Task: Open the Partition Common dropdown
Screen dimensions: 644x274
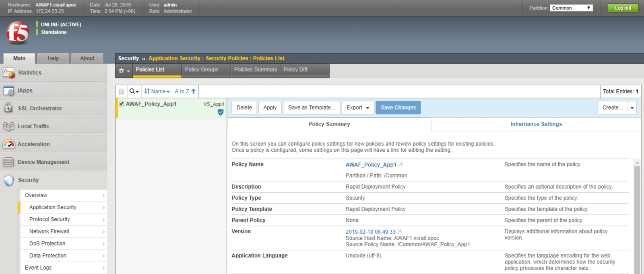Action: click(571, 8)
